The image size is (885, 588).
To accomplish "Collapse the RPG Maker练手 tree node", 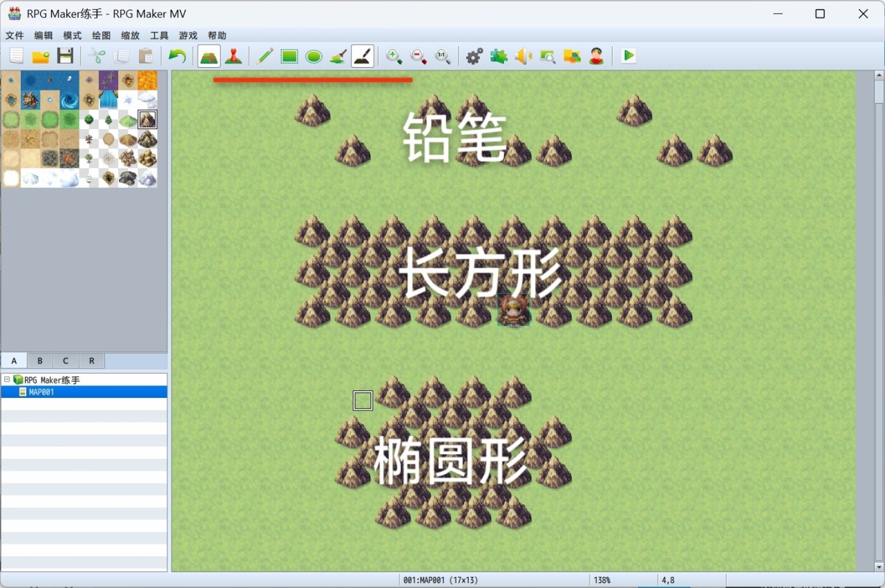I will [7, 379].
